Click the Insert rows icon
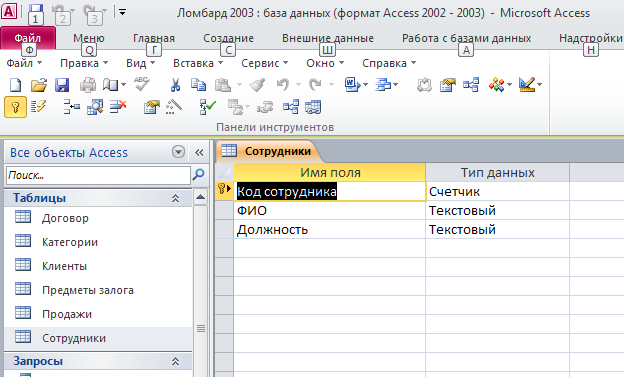 click(72, 107)
